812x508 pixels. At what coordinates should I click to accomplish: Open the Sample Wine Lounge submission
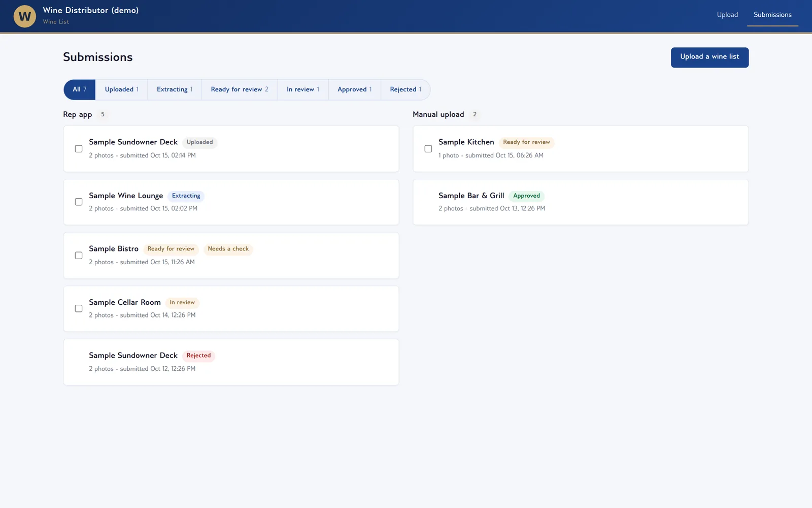point(231,202)
